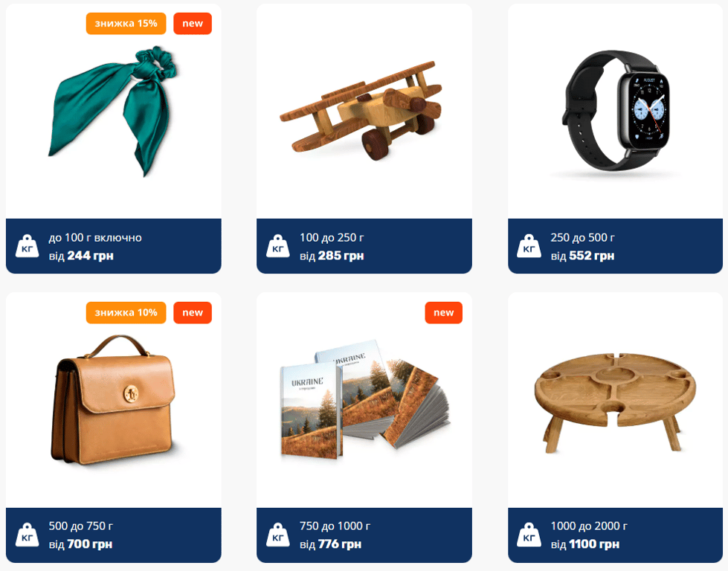Click the 'new' badge on the Ukraine books card

click(x=443, y=313)
